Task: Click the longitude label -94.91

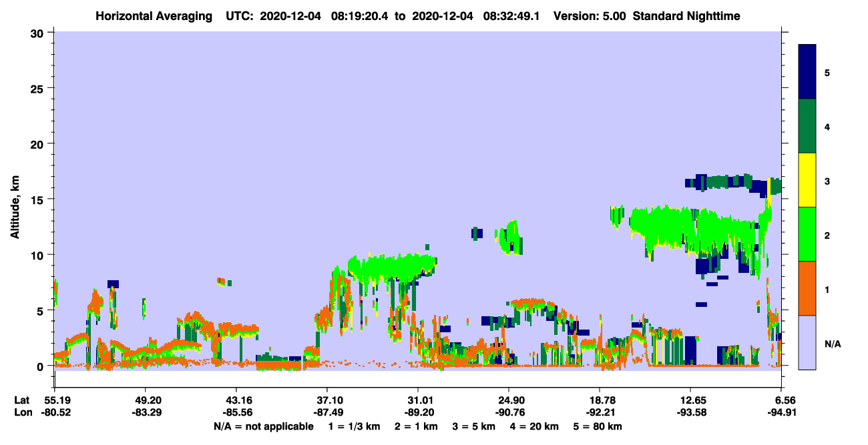Action: tap(781, 412)
